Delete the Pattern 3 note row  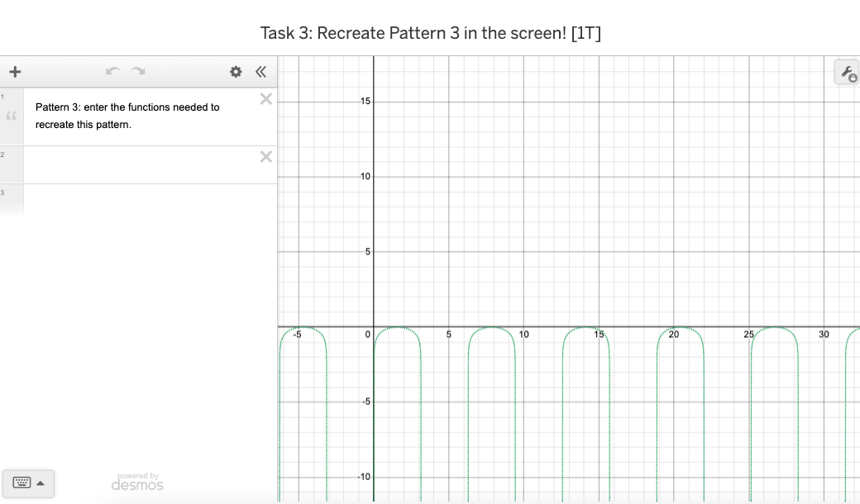point(266,99)
